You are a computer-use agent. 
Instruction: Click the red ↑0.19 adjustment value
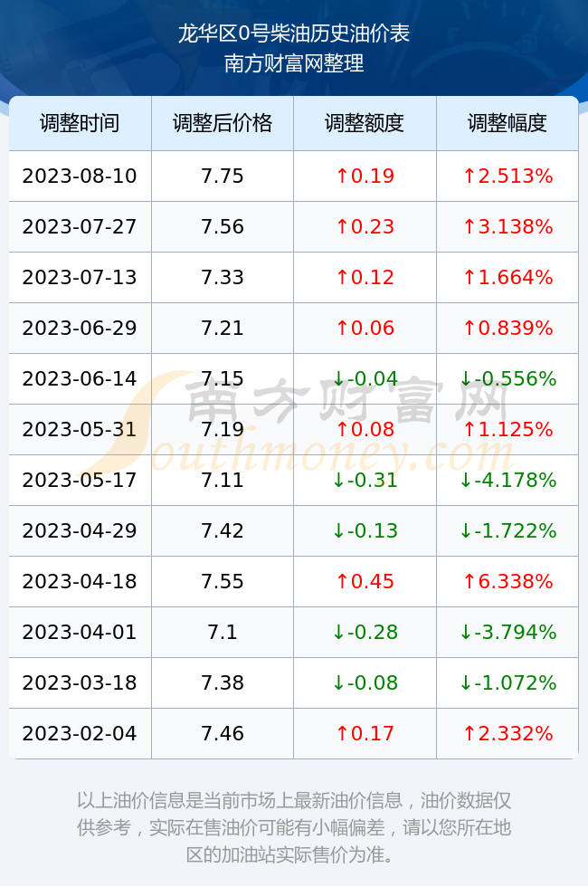click(365, 176)
